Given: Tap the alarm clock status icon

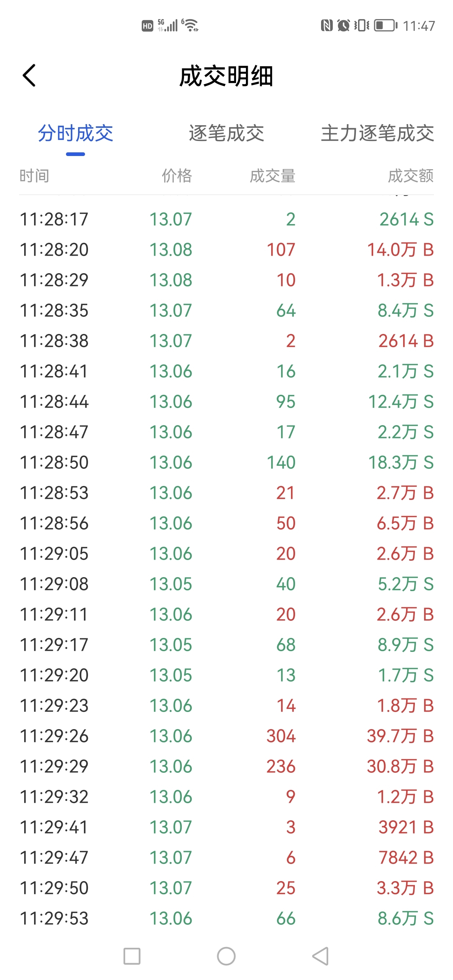Looking at the screenshot, I should coord(343,26).
